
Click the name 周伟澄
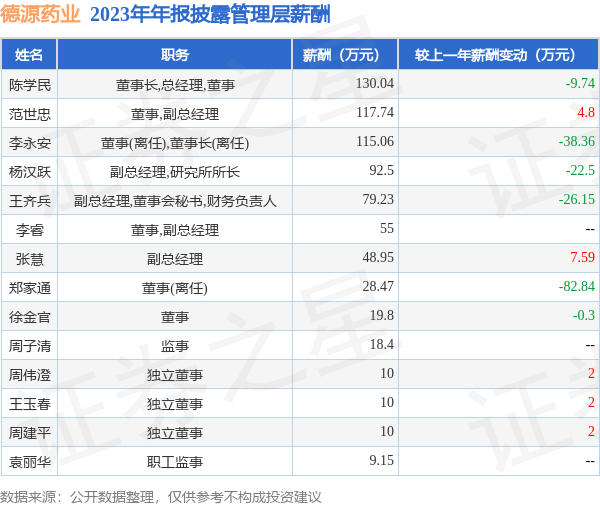tap(30, 375)
